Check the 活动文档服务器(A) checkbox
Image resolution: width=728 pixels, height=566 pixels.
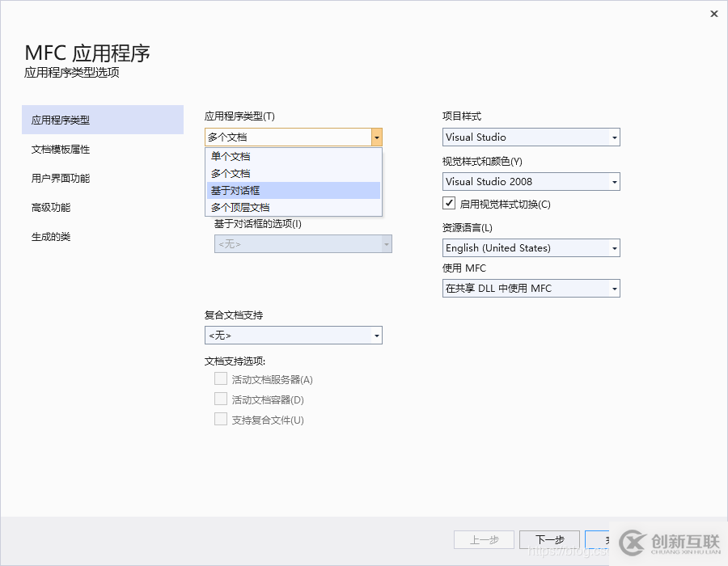[x=221, y=378]
